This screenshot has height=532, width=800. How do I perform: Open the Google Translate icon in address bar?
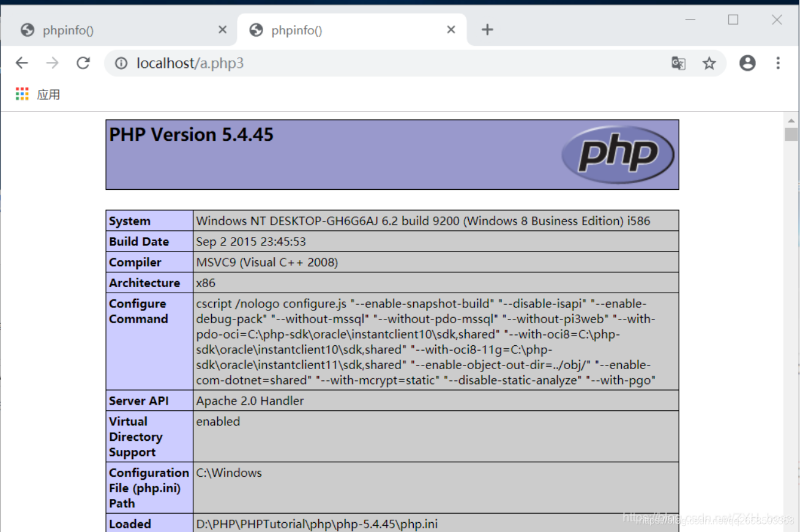[x=678, y=62]
